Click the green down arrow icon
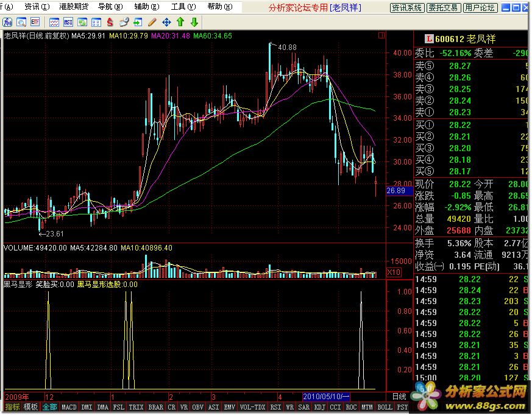532x415 pixels. [x=194, y=23]
